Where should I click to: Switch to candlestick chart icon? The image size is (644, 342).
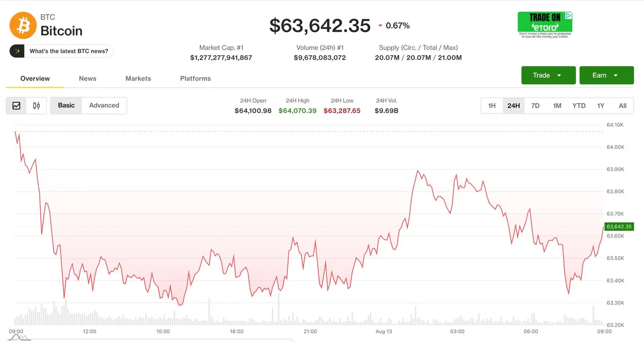tap(36, 106)
